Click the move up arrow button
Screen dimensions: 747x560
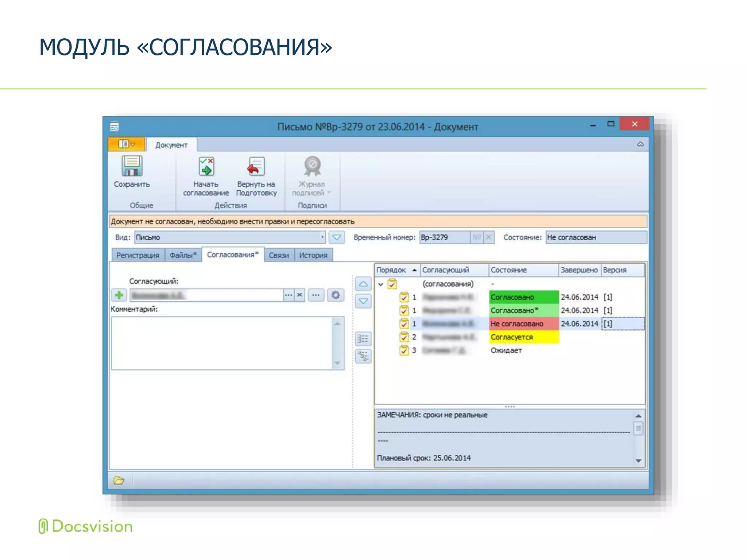tap(363, 284)
